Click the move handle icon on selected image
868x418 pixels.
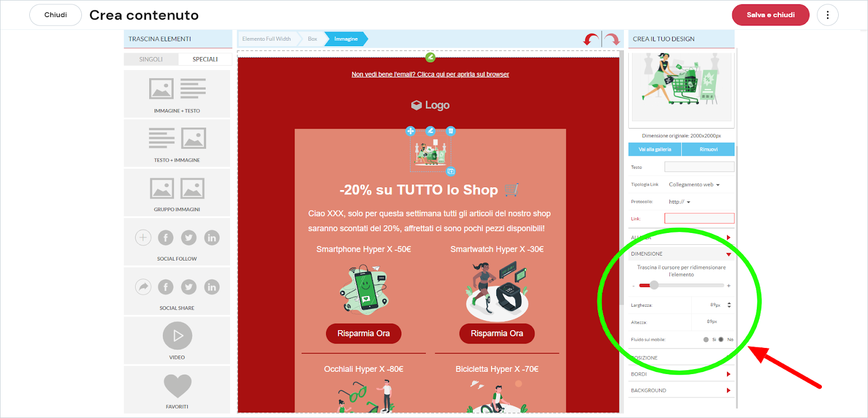(x=411, y=131)
